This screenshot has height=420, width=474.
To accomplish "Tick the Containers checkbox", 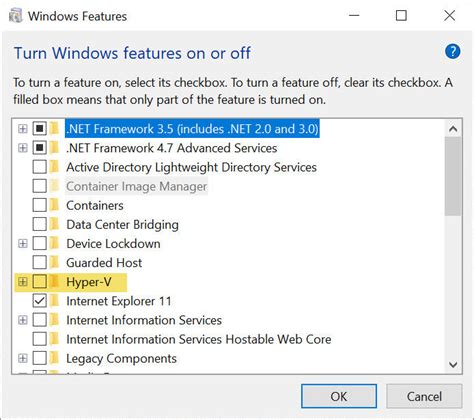I will (x=40, y=205).
